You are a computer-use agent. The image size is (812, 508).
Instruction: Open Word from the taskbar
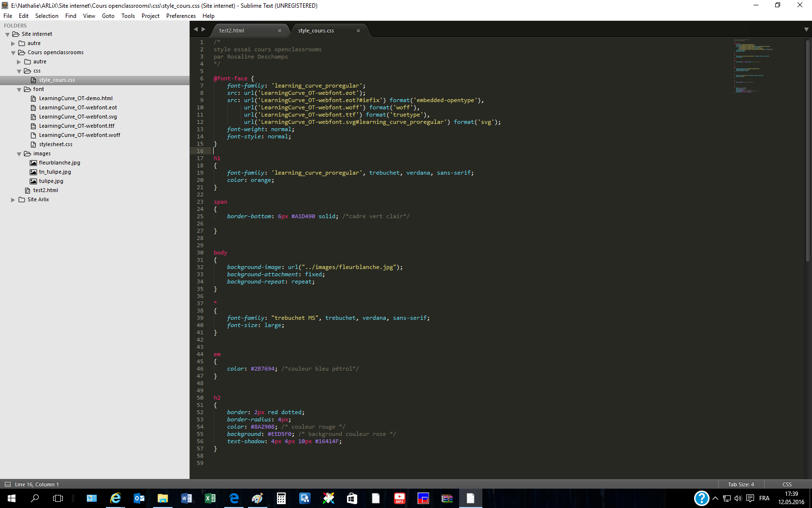coord(186,498)
